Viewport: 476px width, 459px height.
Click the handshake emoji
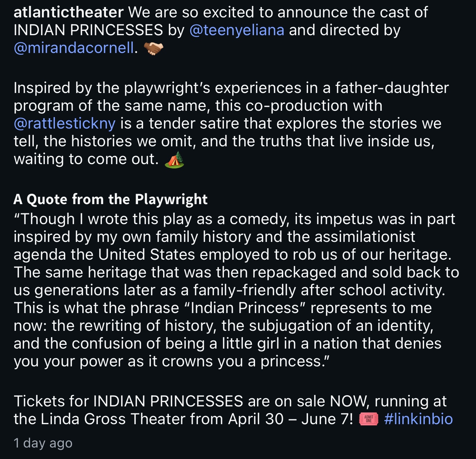coord(153,49)
